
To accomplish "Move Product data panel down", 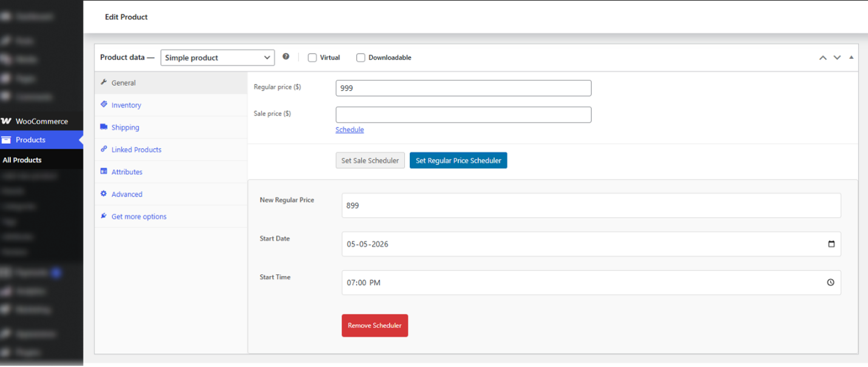I will pos(837,58).
